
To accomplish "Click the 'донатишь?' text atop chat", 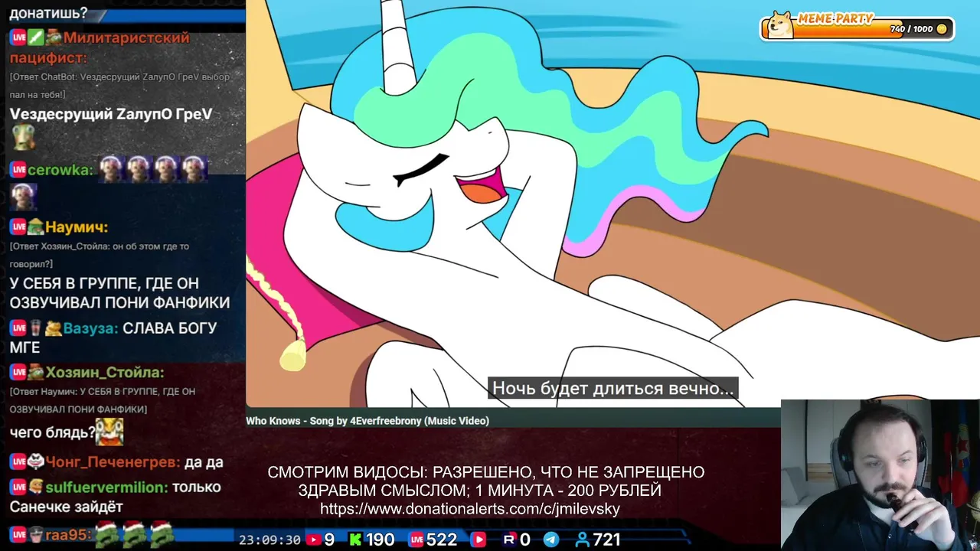I will 48,13.
